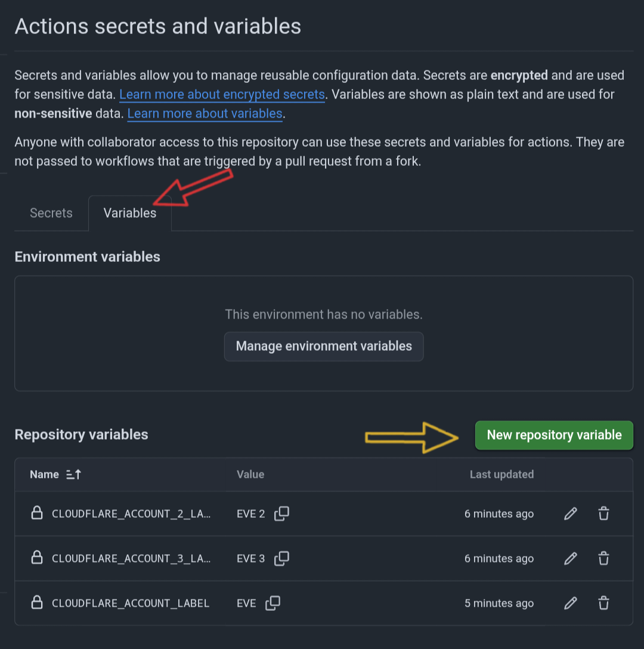Copy the EVE 3 variable value
Image resolution: width=644 pixels, height=649 pixels.
(x=281, y=558)
